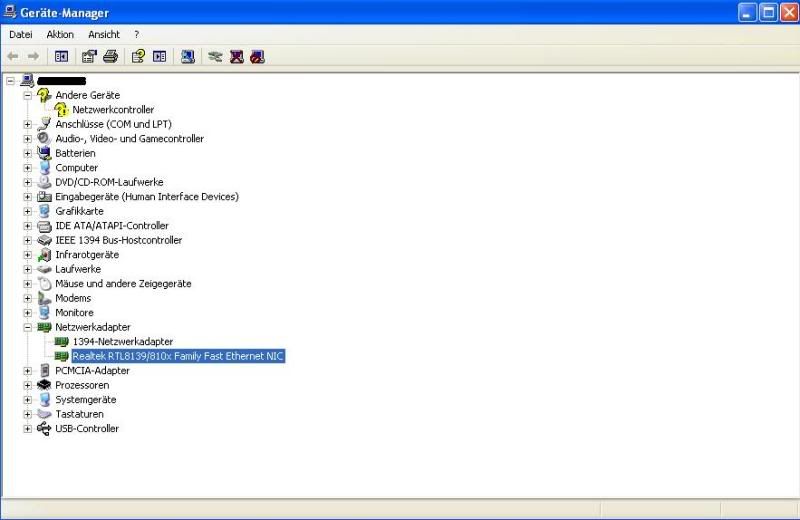Image resolution: width=800 pixels, height=520 pixels.
Task: Maximize the Geräte-Manager window
Action: click(768, 12)
